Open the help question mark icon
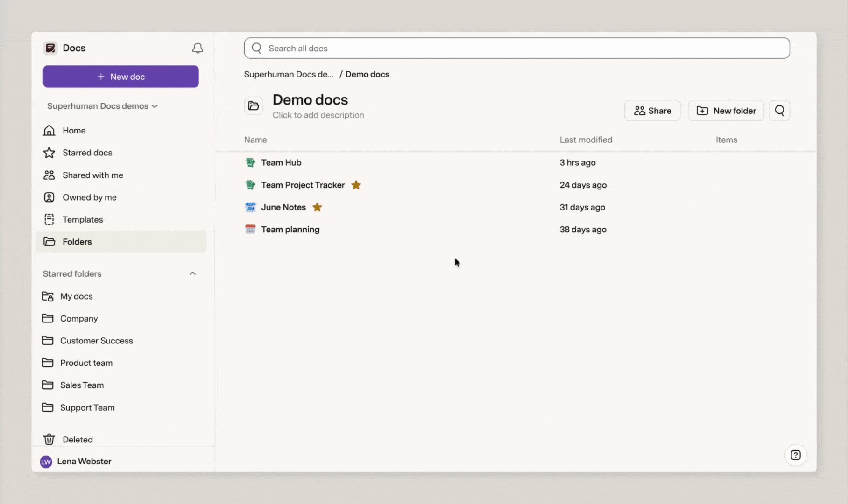Viewport: 848px width, 504px height. (796, 455)
